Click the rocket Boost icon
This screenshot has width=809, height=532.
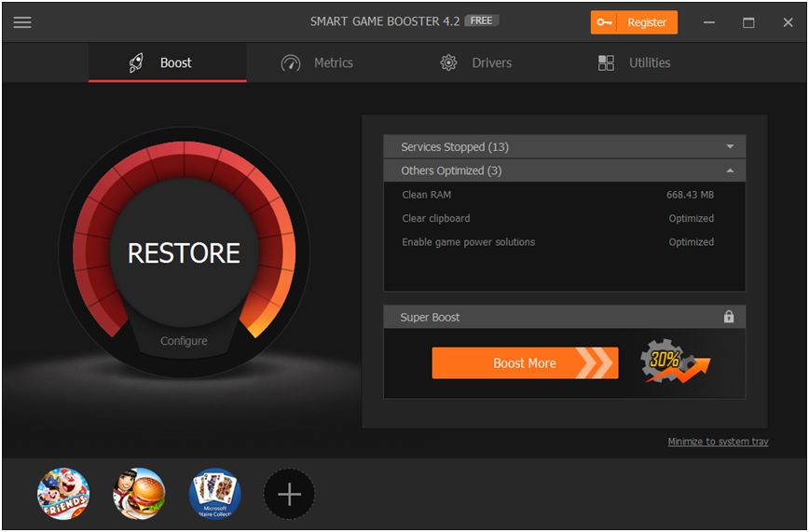pos(136,63)
